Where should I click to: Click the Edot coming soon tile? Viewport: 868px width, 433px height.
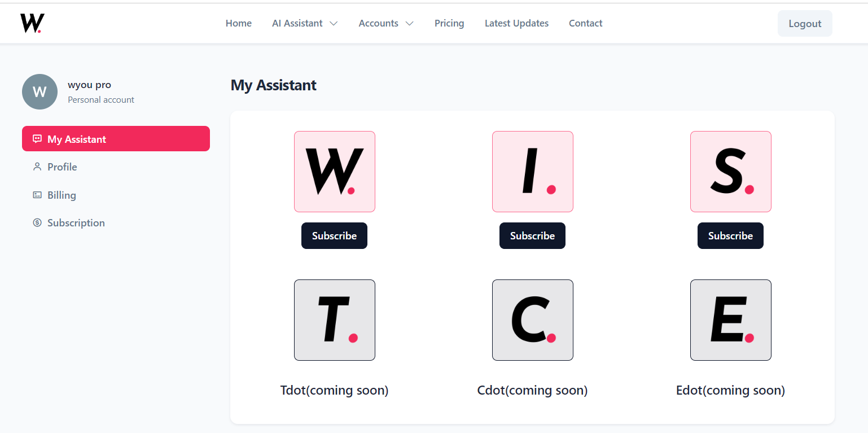click(x=731, y=320)
